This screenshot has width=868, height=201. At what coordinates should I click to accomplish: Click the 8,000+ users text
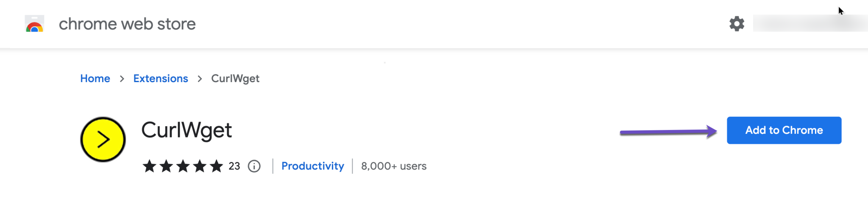click(394, 166)
